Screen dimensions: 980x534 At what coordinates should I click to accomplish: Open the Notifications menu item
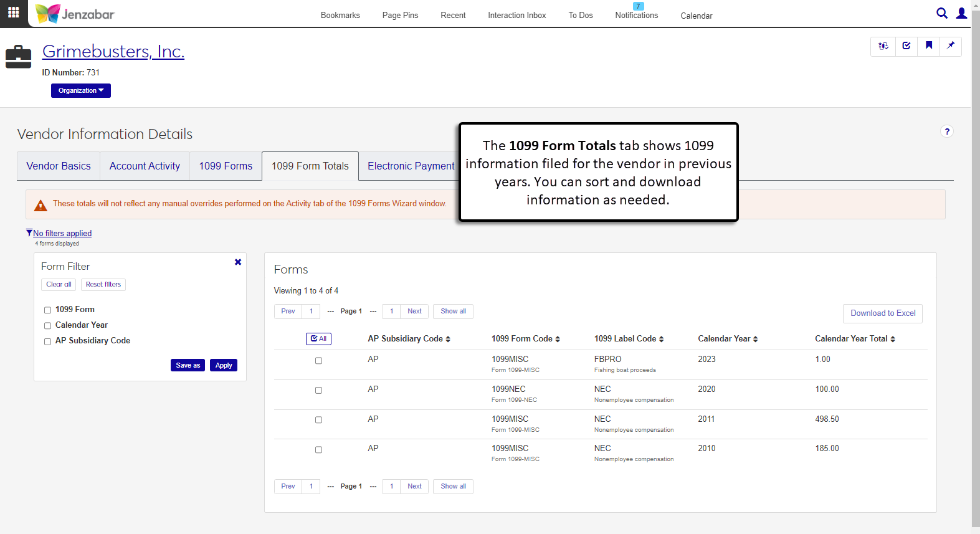(x=636, y=15)
